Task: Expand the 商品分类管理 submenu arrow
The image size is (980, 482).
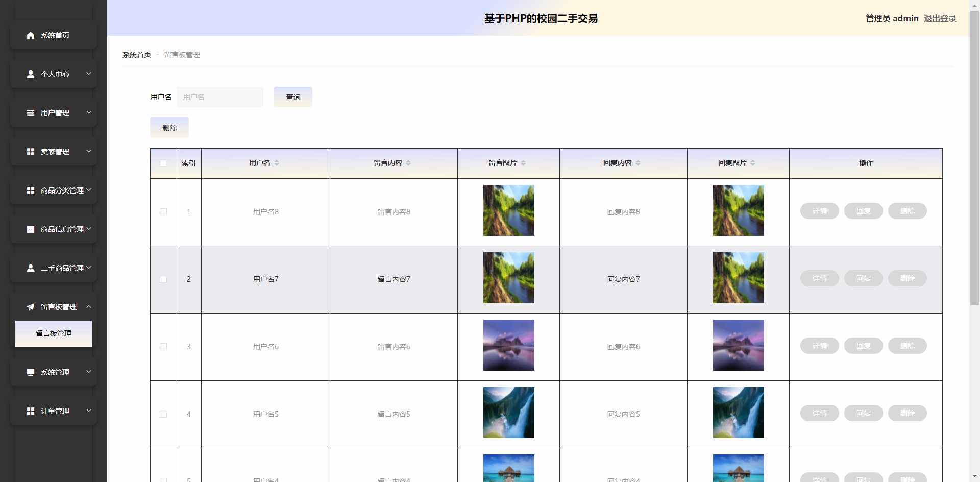Action: [89, 190]
